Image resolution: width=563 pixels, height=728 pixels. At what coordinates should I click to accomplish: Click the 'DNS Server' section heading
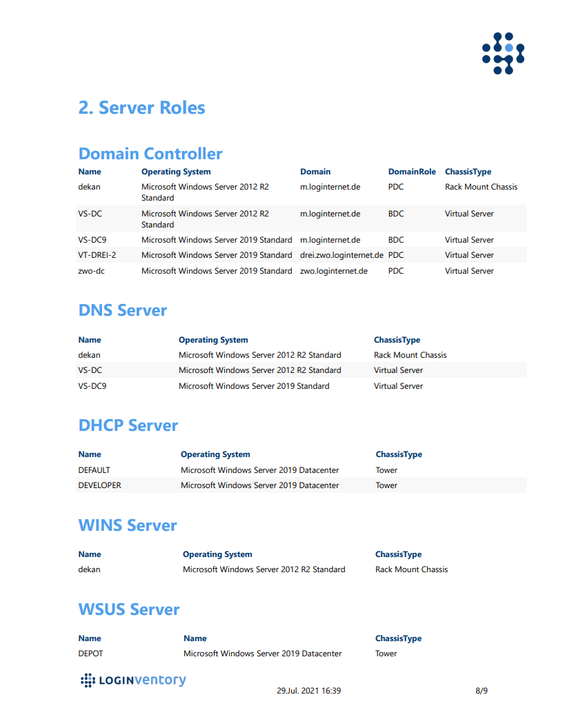click(123, 310)
